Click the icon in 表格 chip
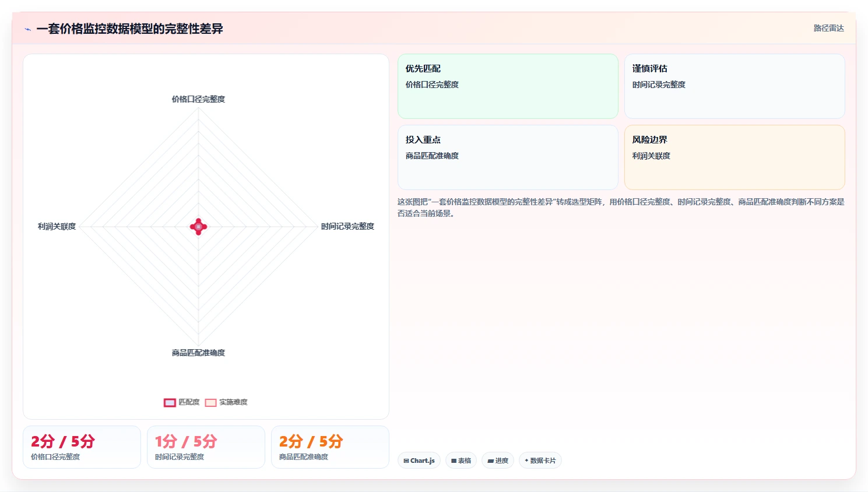This screenshot has width=868, height=492. tap(454, 461)
